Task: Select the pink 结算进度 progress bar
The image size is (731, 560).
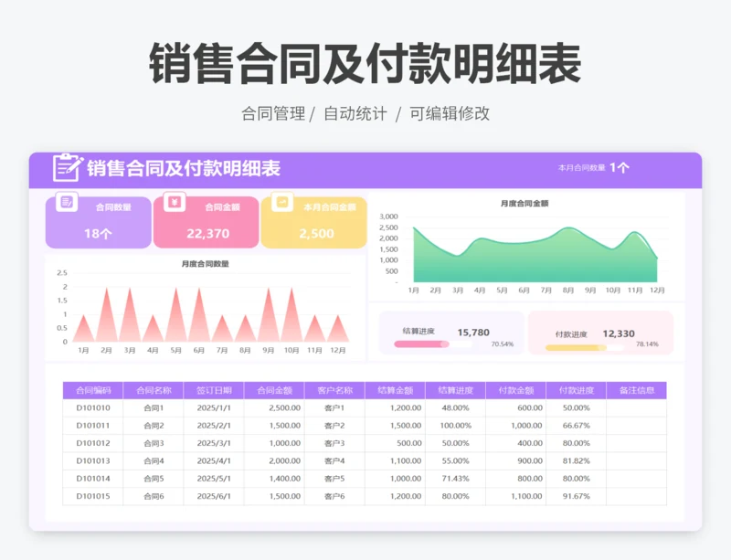Action: click(421, 344)
